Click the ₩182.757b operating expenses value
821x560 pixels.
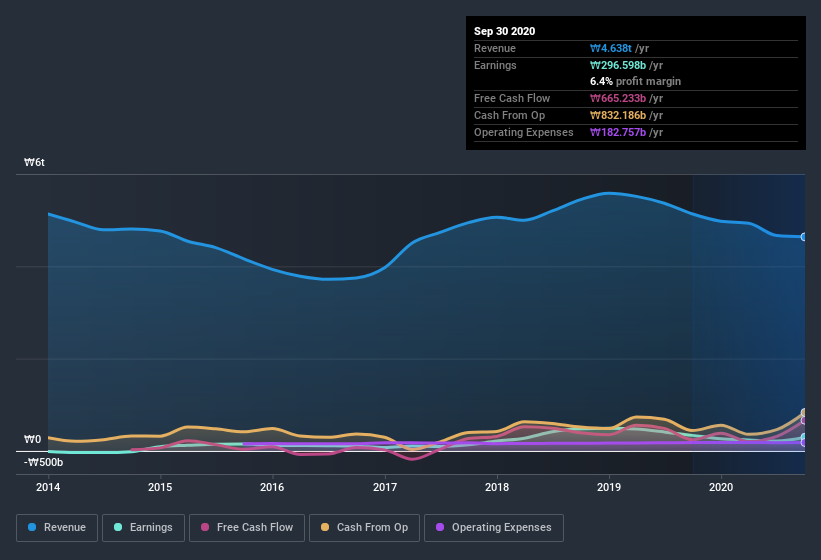pyautogui.click(x=618, y=132)
